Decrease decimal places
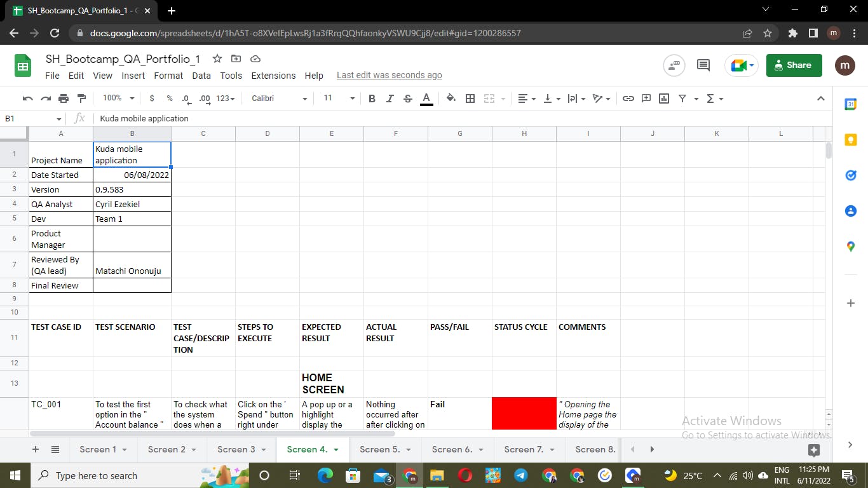Image resolution: width=868 pixels, height=488 pixels. point(186,98)
